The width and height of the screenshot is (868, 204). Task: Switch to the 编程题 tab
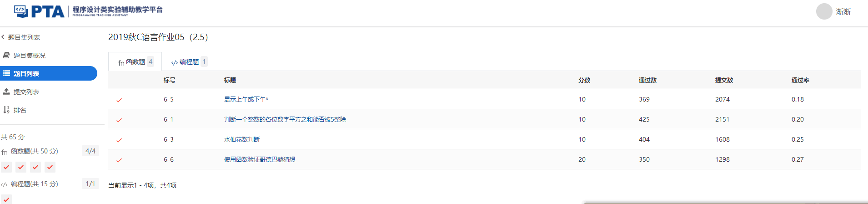(x=189, y=62)
